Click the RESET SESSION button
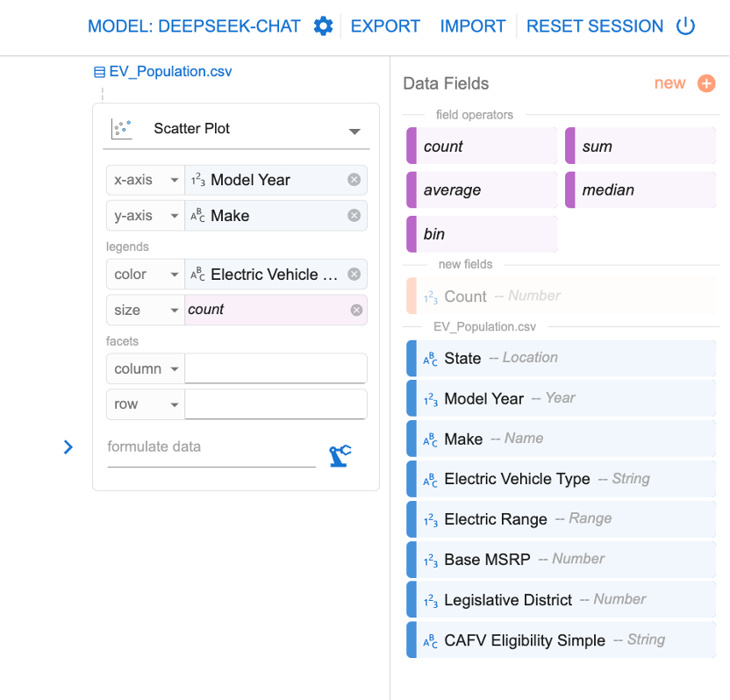730x700 pixels. coord(595,26)
